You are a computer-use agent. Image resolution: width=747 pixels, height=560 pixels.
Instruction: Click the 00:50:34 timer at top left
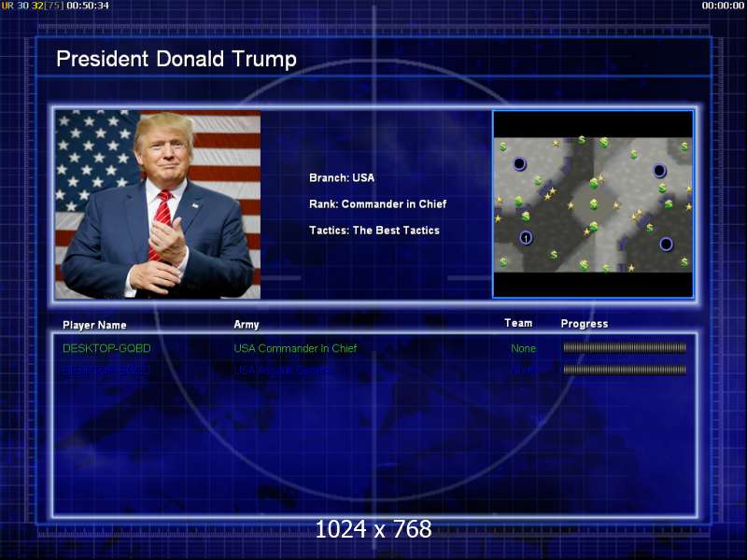[x=88, y=6]
